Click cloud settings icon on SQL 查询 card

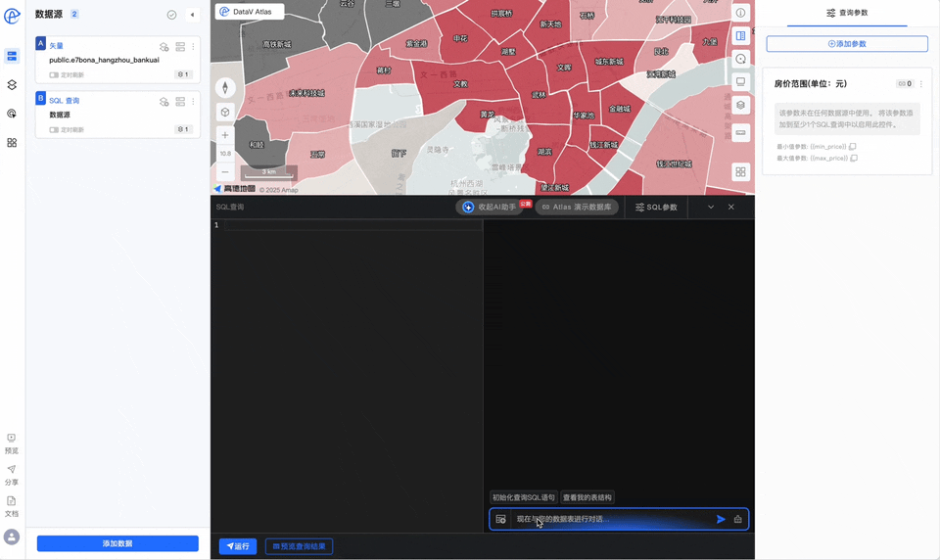click(164, 102)
